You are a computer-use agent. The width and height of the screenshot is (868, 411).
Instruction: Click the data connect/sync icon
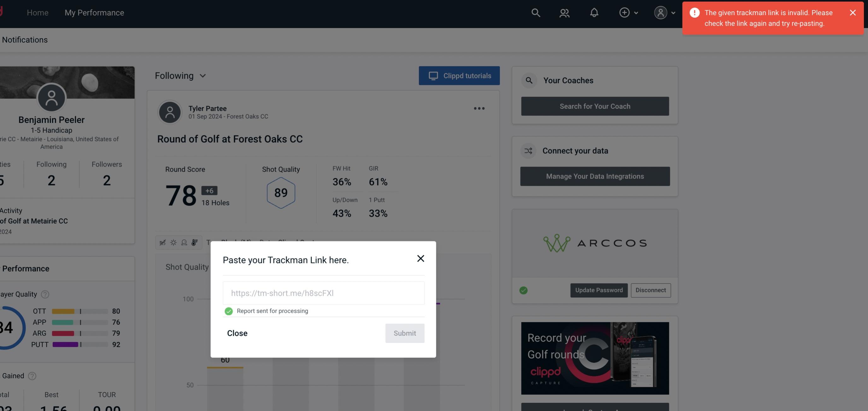(528, 151)
